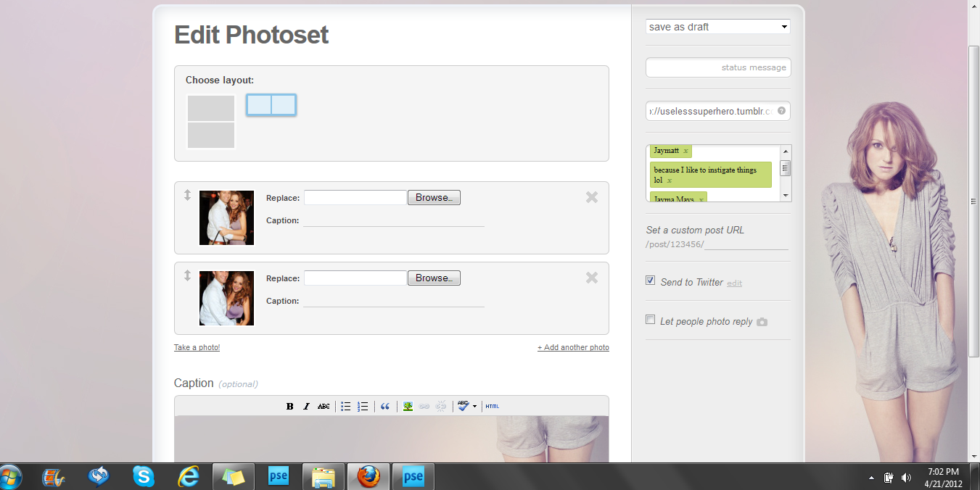Screen dimensions: 980x490
Task: Focus the second photo caption field
Action: tap(394, 301)
